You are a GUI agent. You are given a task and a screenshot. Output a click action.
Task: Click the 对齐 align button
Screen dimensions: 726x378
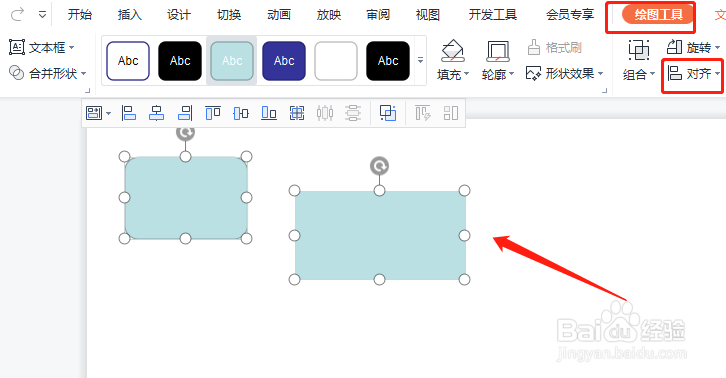click(689, 73)
